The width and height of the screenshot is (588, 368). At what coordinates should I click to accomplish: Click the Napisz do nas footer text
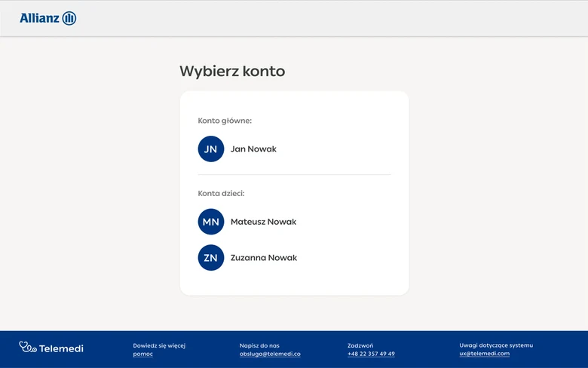click(x=259, y=345)
